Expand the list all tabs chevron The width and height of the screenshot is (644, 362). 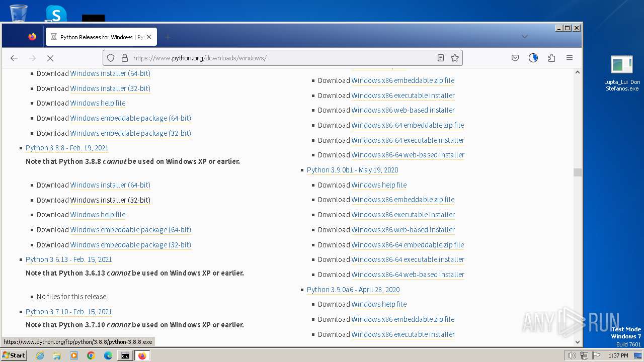click(525, 36)
